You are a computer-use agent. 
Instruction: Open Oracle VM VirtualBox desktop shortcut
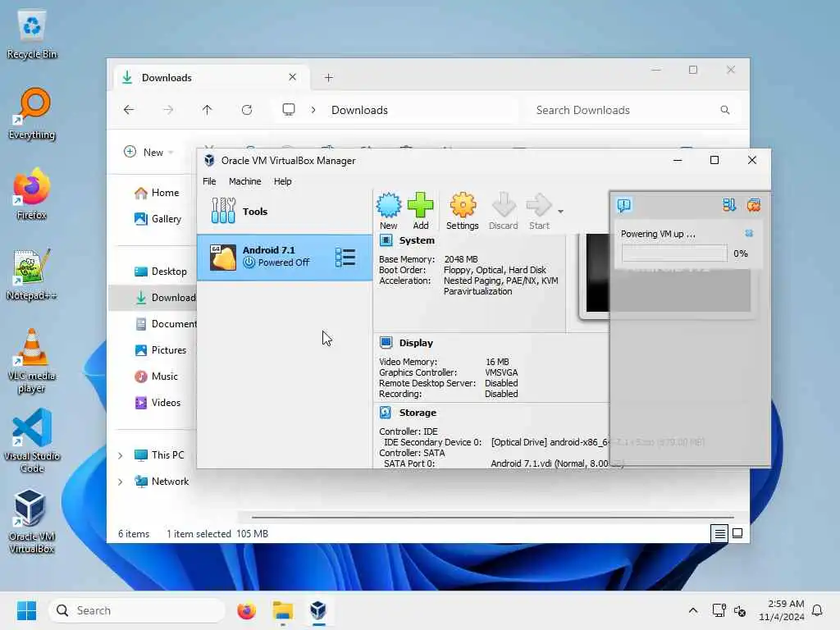32,521
